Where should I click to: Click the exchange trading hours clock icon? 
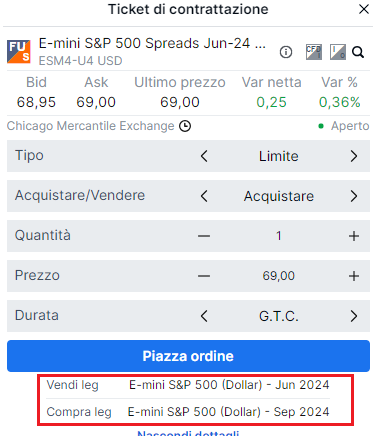pyautogui.click(x=185, y=126)
